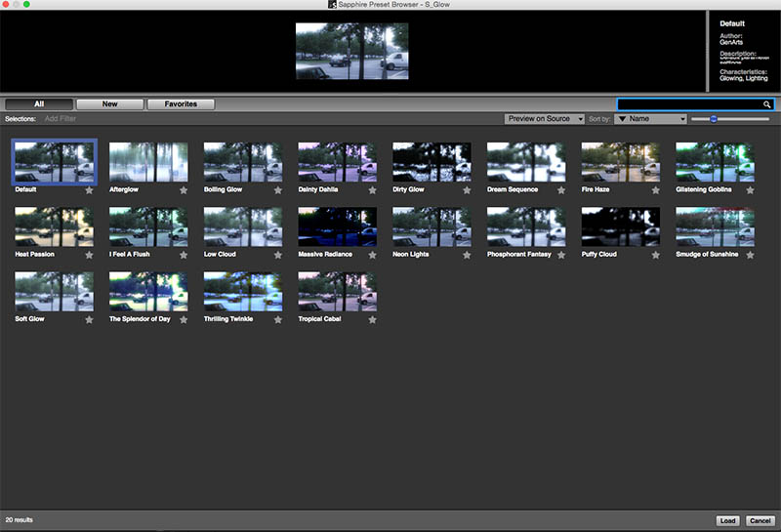Favorite the Heat Passion preset

coord(89,255)
